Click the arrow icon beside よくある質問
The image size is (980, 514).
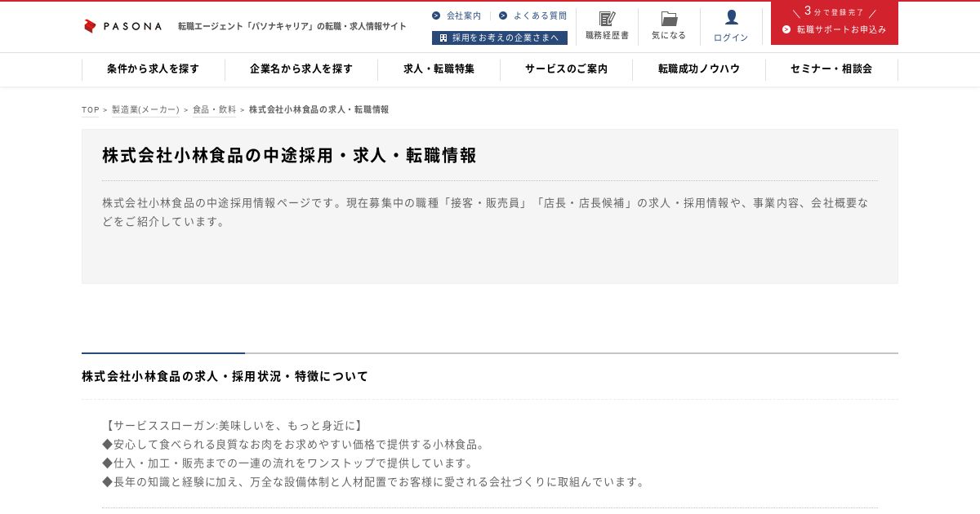click(x=503, y=16)
